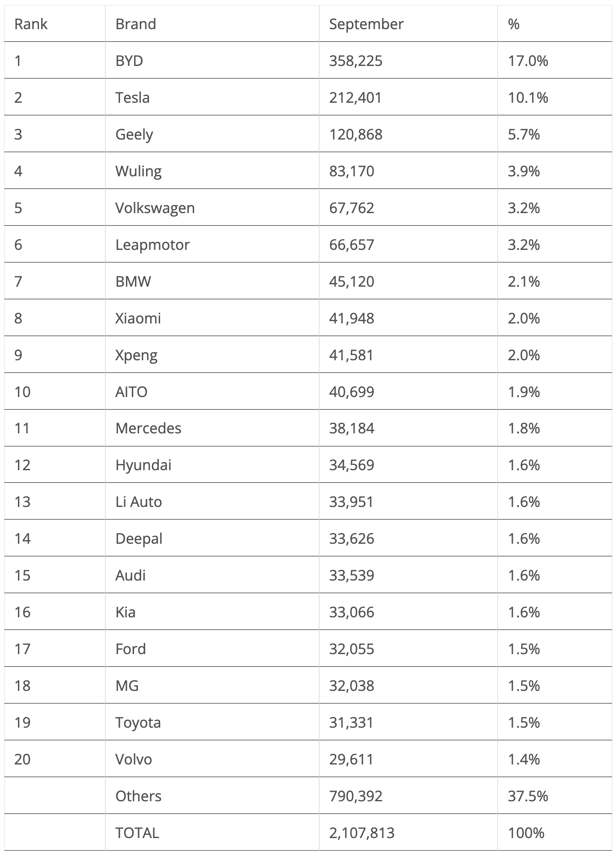Click the Xiaomi brand cell
Viewport: 616px width, 856px height.
click(x=138, y=318)
